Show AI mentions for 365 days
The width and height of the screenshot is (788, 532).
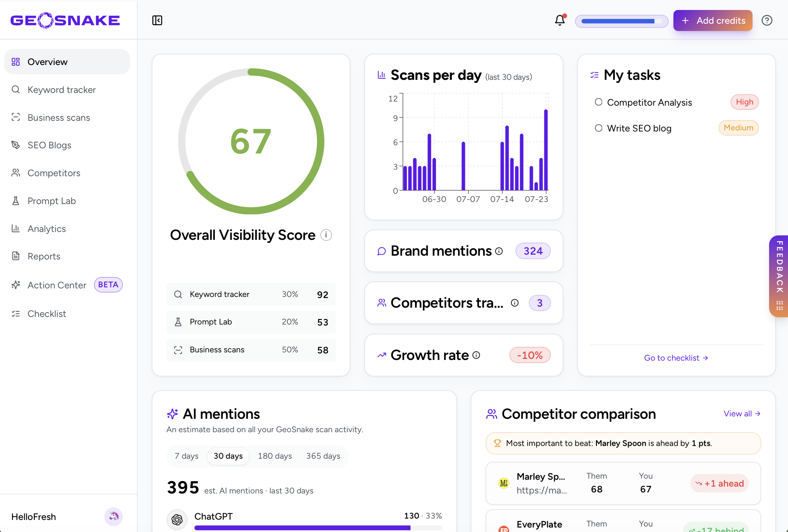323,456
